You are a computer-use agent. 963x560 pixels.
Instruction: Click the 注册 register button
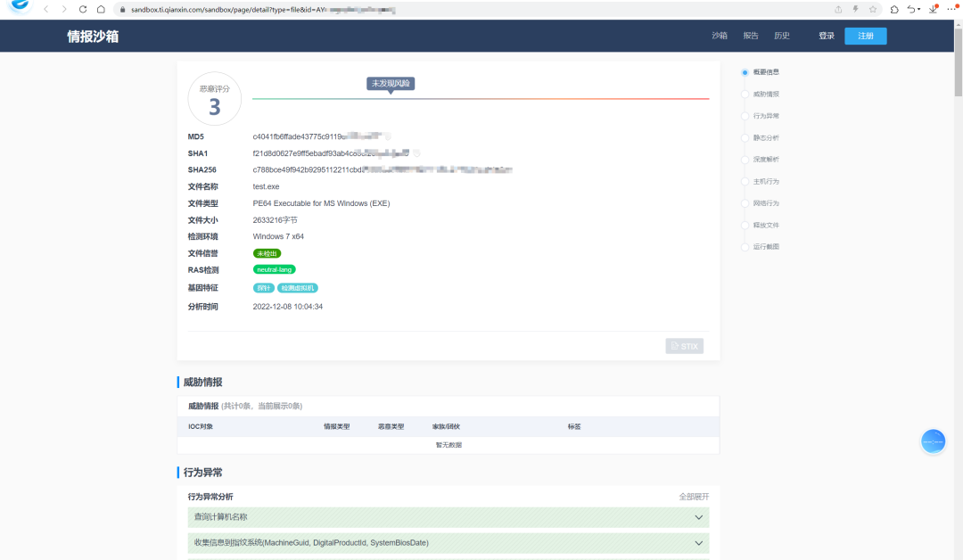click(865, 36)
